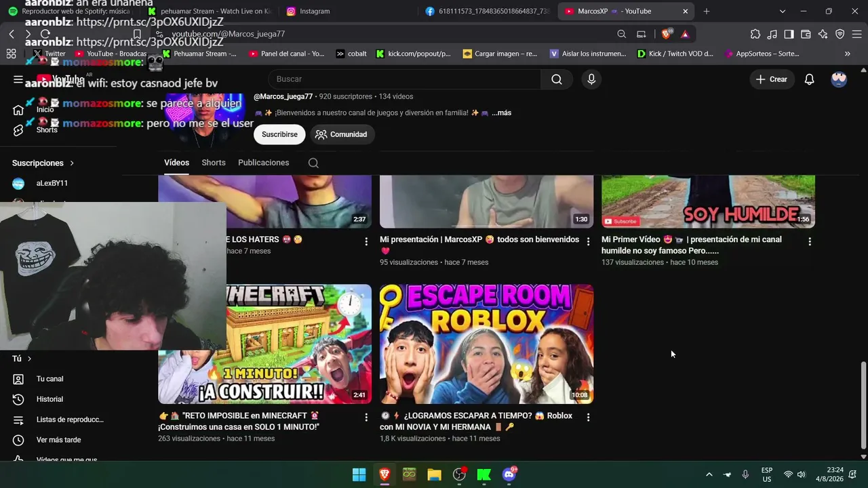Show more bookmarks with the double chevron

848,54
